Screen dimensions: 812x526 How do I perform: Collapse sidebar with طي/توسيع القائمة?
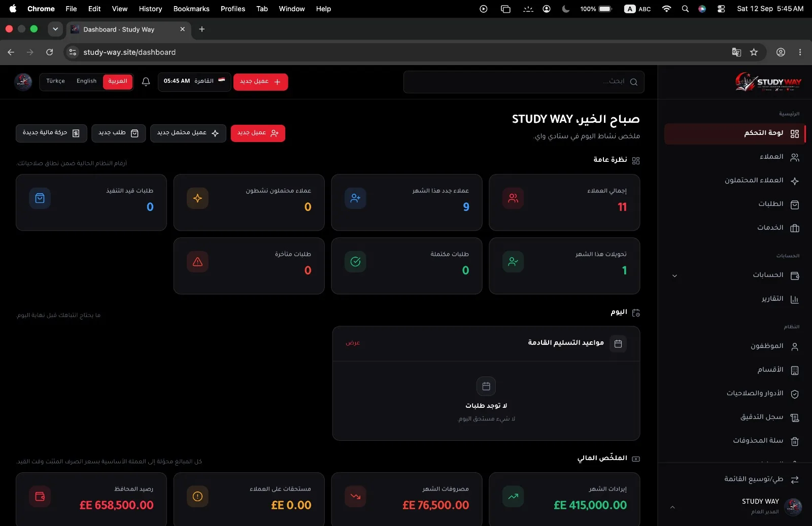734,479
